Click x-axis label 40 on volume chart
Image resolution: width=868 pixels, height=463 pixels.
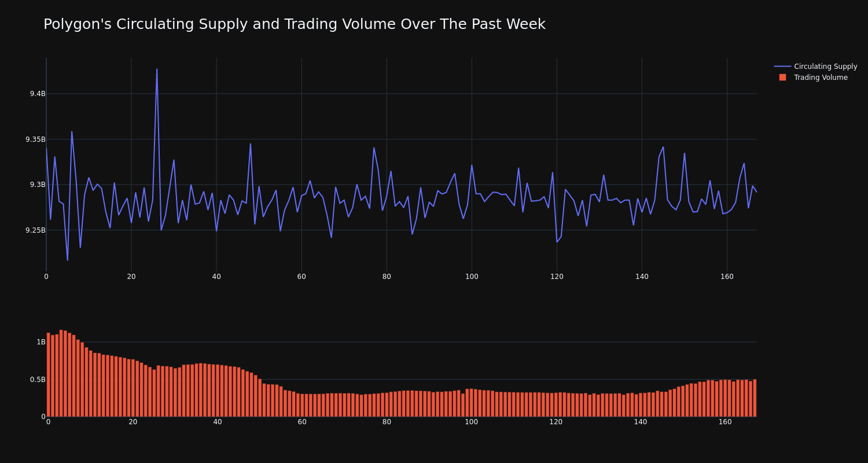click(x=218, y=422)
